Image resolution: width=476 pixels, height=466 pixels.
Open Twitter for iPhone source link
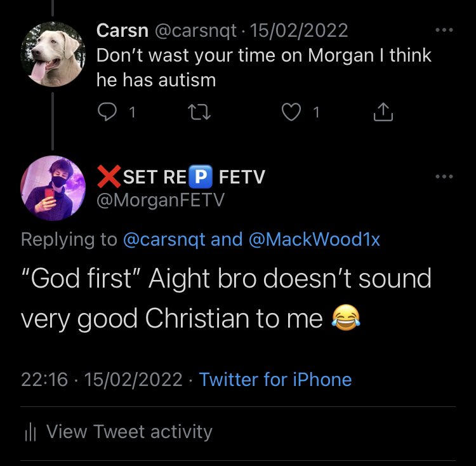(275, 380)
